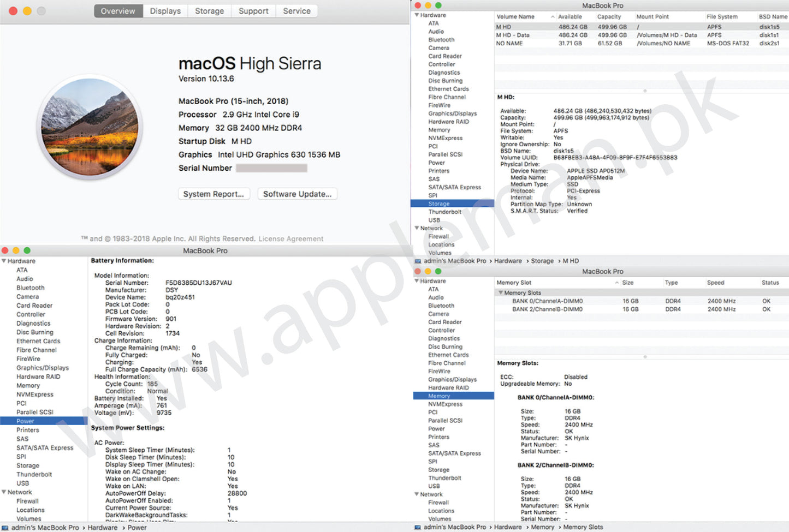Viewport: 789px width, 532px height.
Task: Open the Support tab
Action: coord(253,11)
